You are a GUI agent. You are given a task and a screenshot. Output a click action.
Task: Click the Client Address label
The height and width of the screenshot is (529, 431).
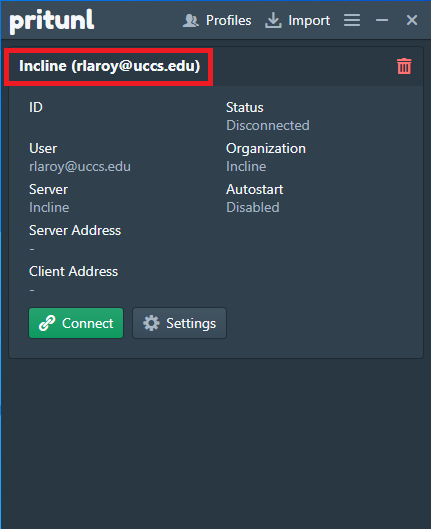74,272
